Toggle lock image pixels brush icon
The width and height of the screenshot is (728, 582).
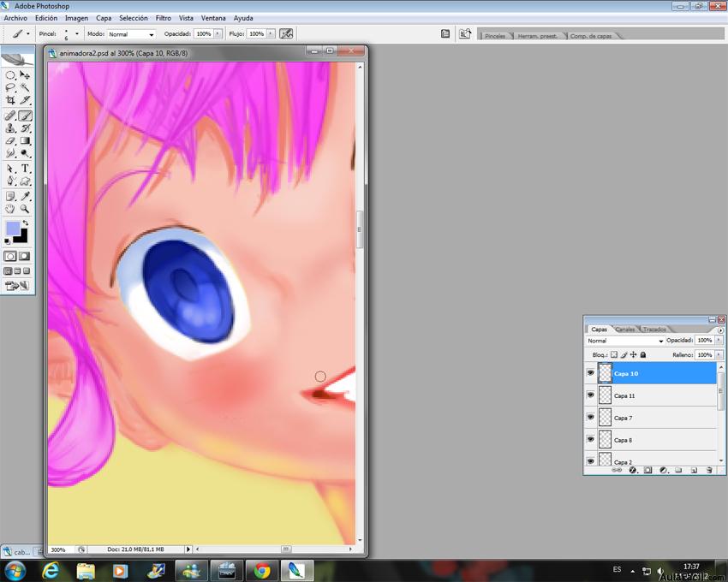coord(624,354)
